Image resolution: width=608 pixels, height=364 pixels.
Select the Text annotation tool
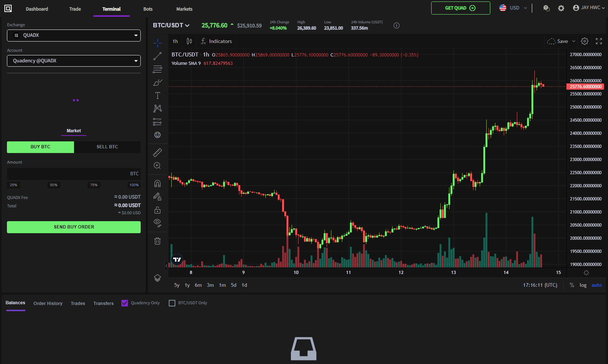tap(157, 95)
